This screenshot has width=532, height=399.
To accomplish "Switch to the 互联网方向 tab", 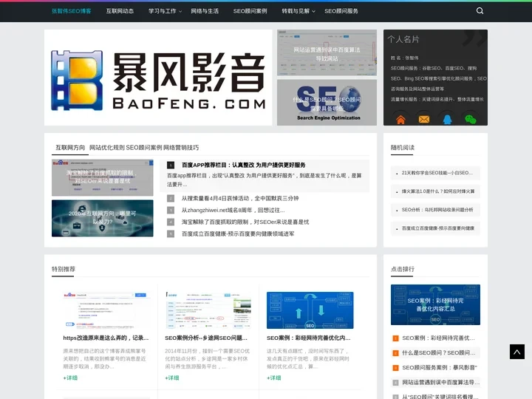I will pyautogui.click(x=70, y=148).
